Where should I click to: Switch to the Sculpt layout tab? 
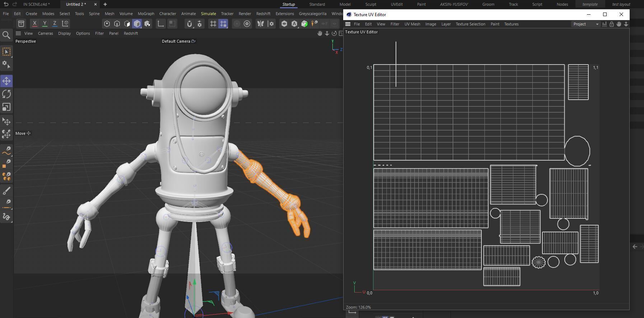(371, 4)
